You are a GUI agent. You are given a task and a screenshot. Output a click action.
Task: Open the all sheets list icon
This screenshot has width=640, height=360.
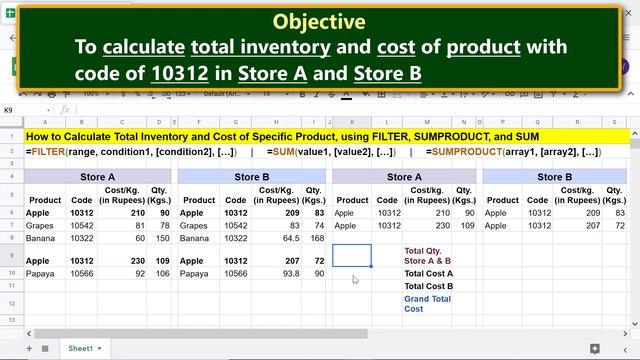45,349
